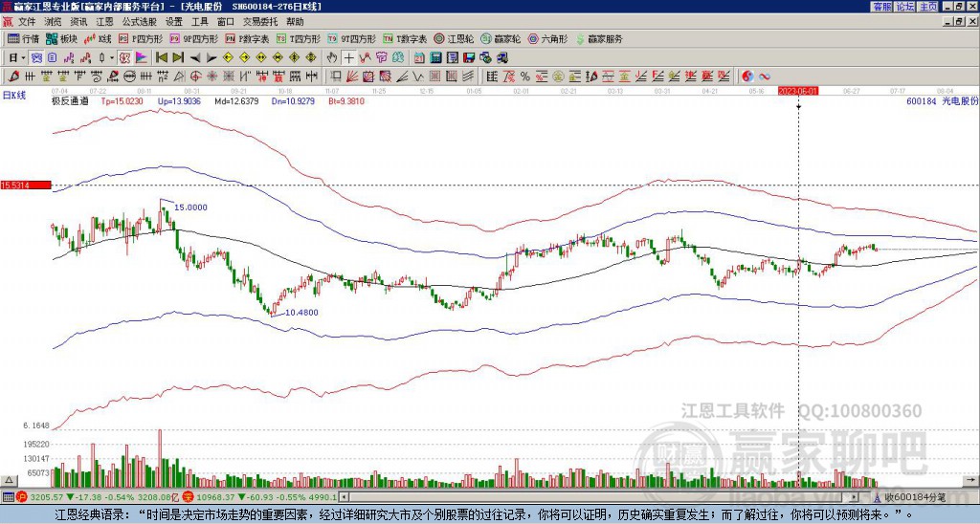Click the scrollbar left arrow
The width and height of the screenshot is (980, 524).
pos(343,497)
